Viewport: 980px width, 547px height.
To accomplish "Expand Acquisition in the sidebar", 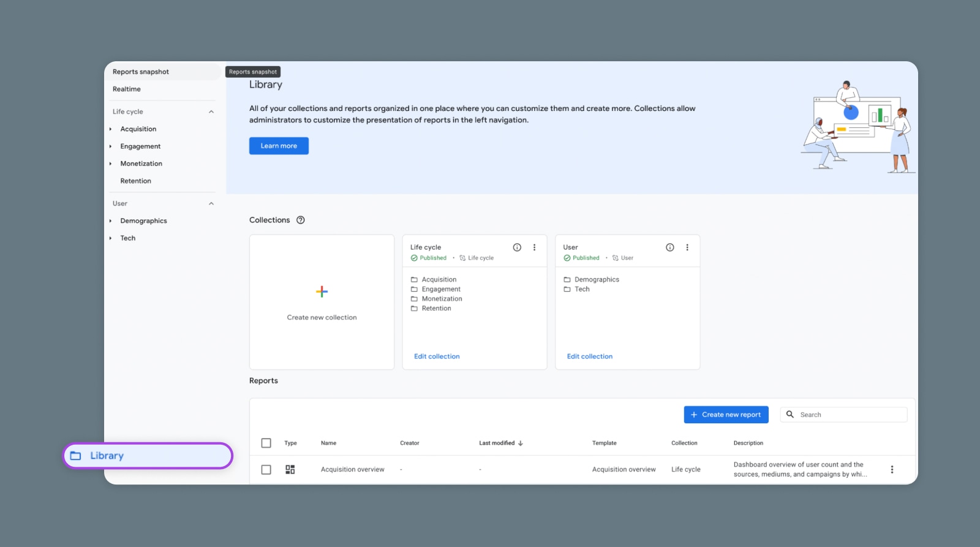I will coord(110,129).
